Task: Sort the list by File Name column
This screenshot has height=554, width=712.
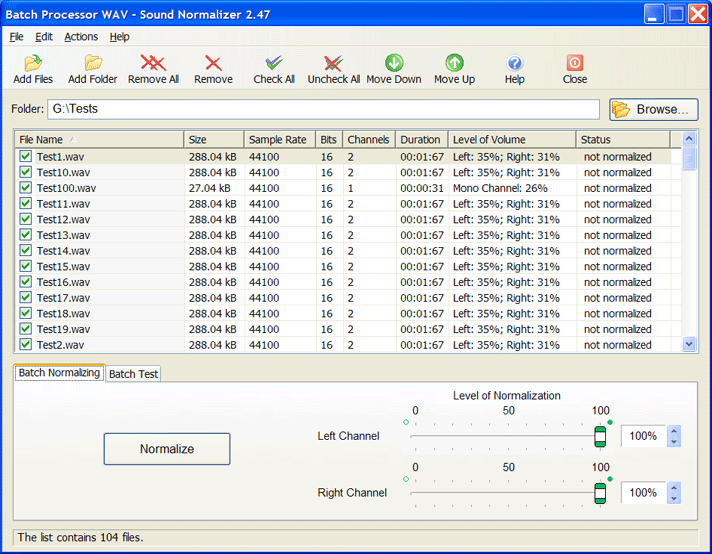Action: pos(99,139)
